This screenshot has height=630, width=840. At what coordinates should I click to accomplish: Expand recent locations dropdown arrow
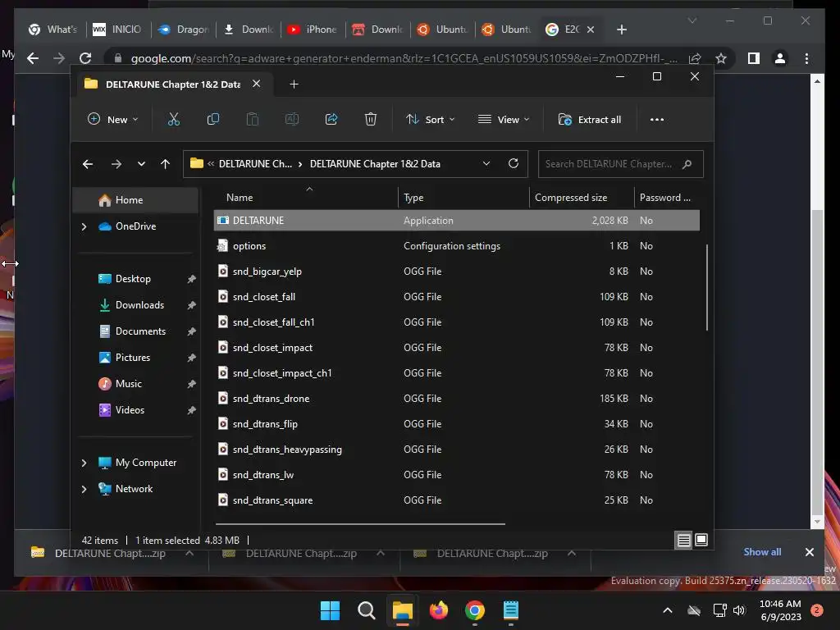click(x=141, y=164)
